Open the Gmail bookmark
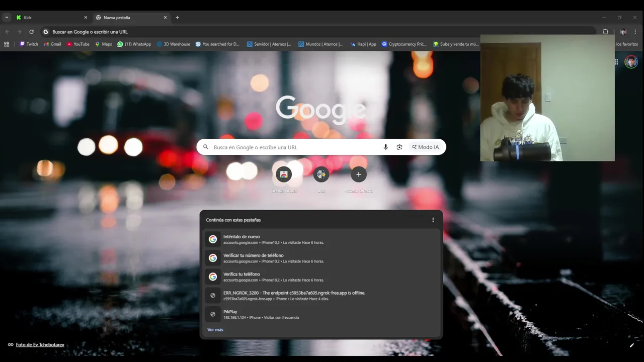 click(52, 44)
